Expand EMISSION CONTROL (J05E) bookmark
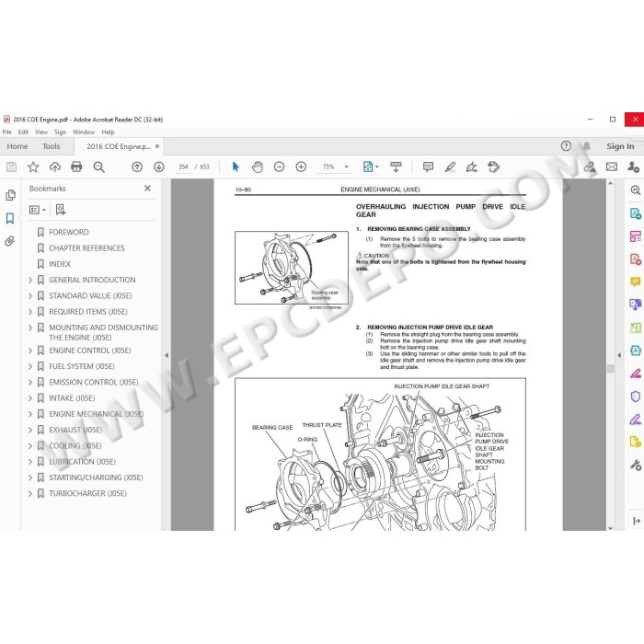This screenshot has width=644, height=644. pyautogui.click(x=30, y=383)
